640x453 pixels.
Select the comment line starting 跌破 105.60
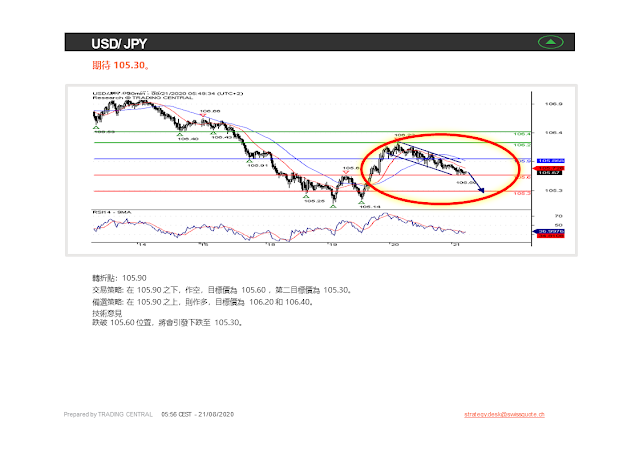[167, 322]
